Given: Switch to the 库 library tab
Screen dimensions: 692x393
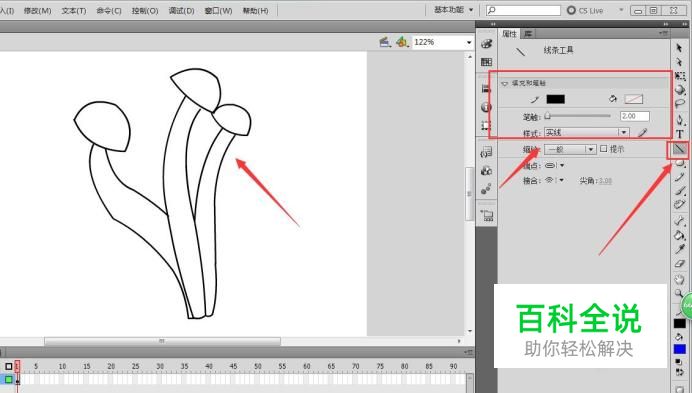Looking at the screenshot, I should click(x=528, y=34).
